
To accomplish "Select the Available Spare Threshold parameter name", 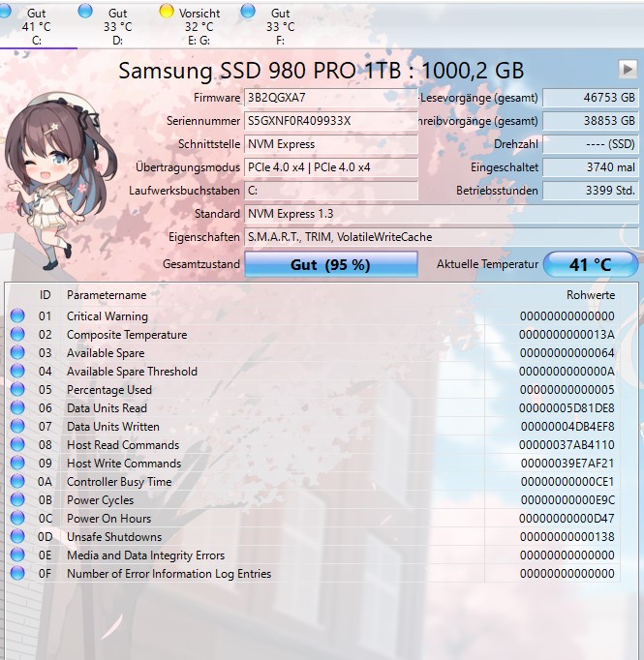I will coord(132,372).
